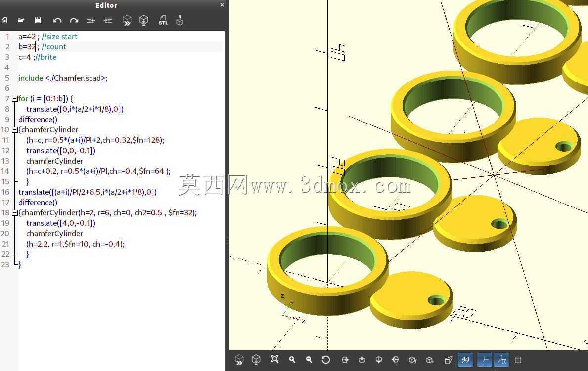Viewport: 588px width, 371px height.
Task: Click line with 'h=2, r=6, ch=0, ch2=0.5'
Action: coord(107,213)
